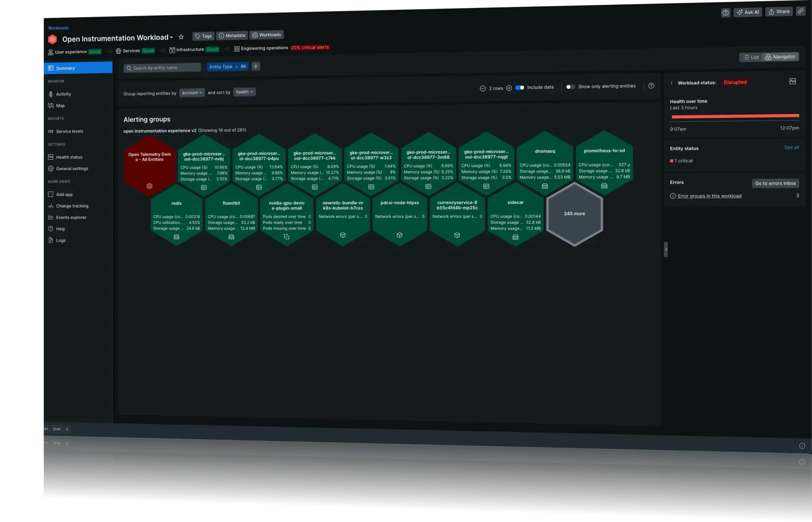The height and width of the screenshot is (522, 812).
Task: Click the health over time red progress bar
Action: click(x=735, y=117)
